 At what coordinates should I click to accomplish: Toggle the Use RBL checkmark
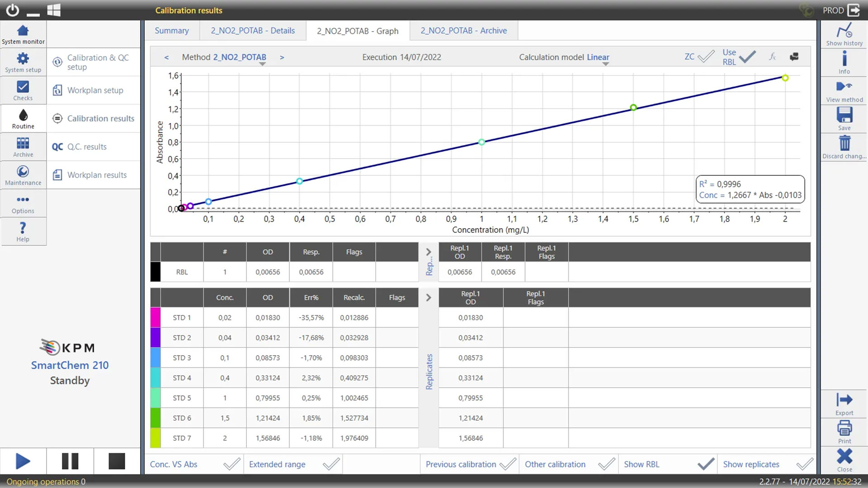747,57
